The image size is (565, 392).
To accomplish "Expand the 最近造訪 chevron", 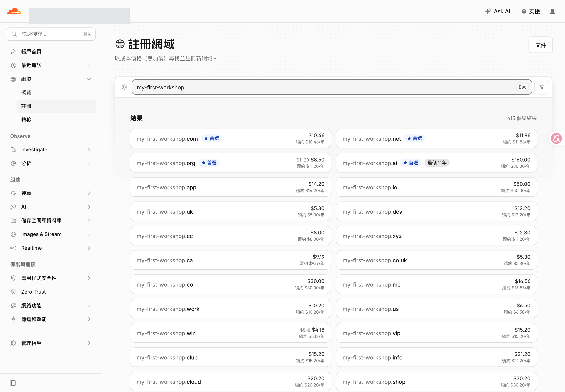I will click(x=89, y=65).
